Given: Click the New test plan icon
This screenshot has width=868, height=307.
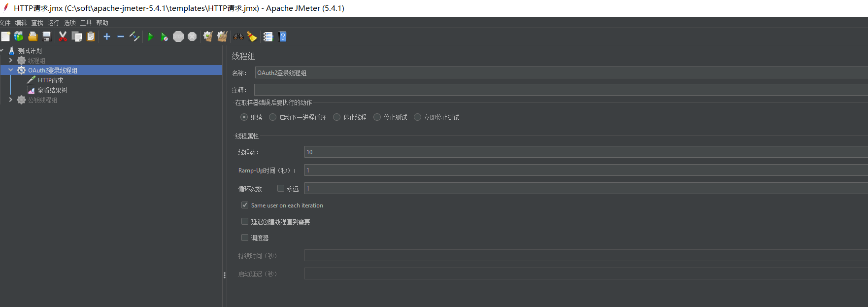Looking at the screenshot, I should click(x=5, y=36).
